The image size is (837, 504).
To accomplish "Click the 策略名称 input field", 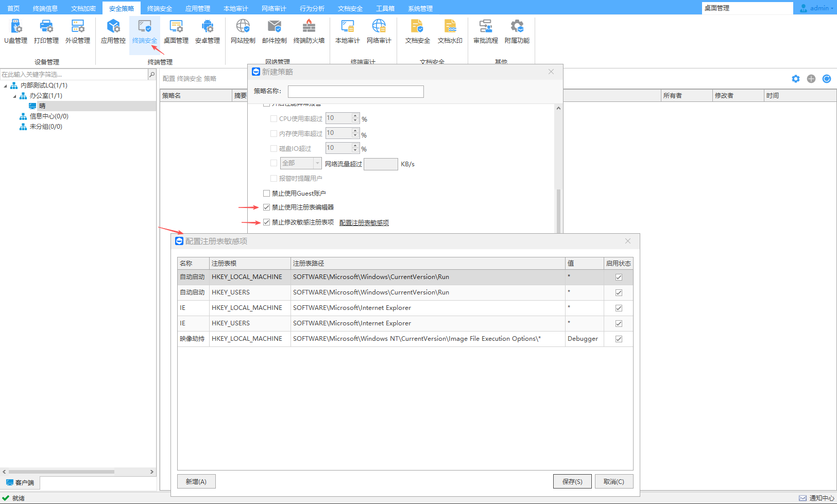I will (x=355, y=92).
